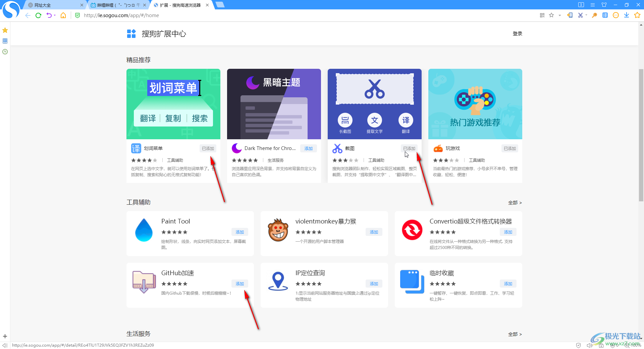This screenshot has width=644, height=349.
Task: Open the password key toolbar icon
Action: point(594,15)
